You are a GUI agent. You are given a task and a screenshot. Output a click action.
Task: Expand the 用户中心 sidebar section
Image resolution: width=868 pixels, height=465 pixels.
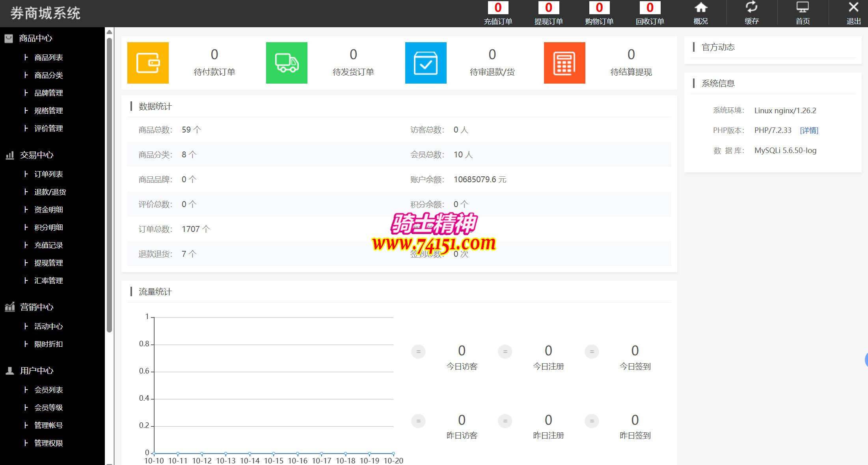click(x=36, y=371)
